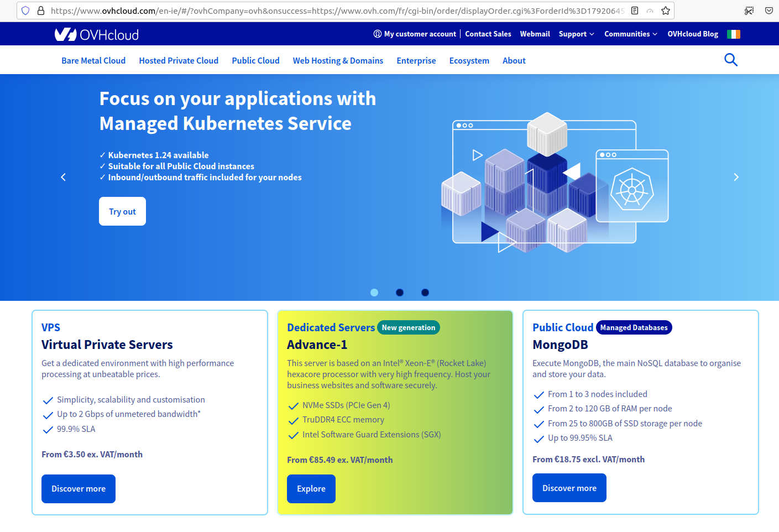Expand the Support dropdown

(576, 34)
